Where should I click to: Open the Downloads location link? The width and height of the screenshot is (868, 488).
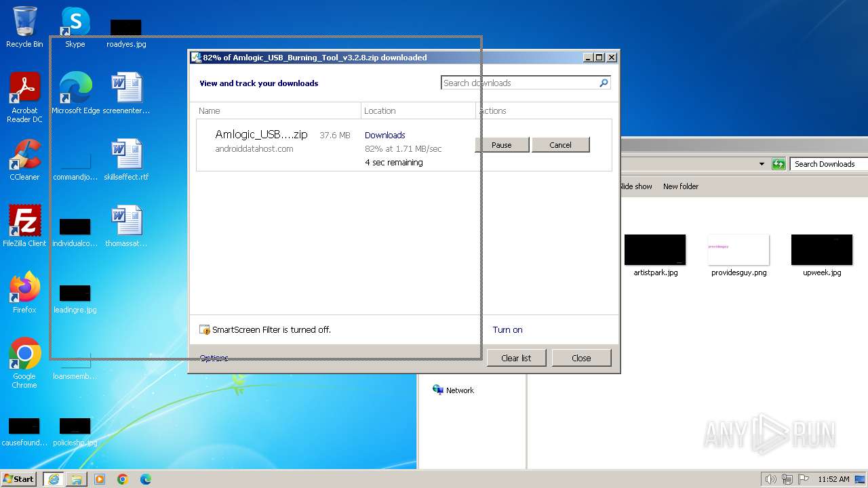coord(384,135)
